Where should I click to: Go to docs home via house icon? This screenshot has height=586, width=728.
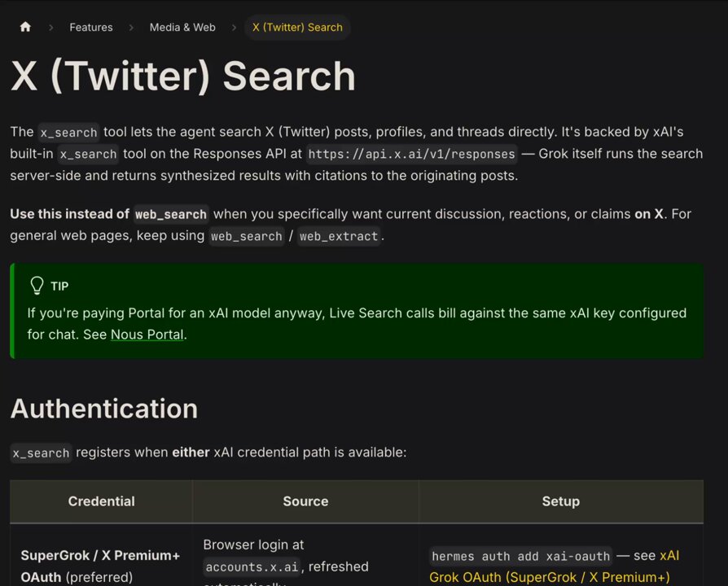click(25, 27)
